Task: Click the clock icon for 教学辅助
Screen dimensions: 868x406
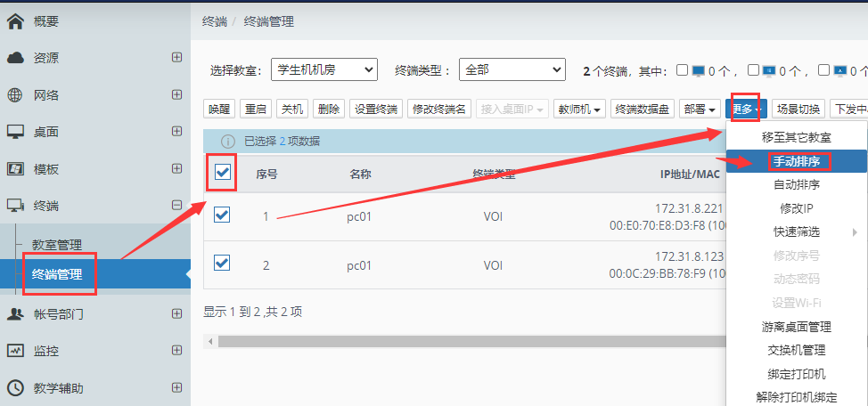Action: (15, 388)
